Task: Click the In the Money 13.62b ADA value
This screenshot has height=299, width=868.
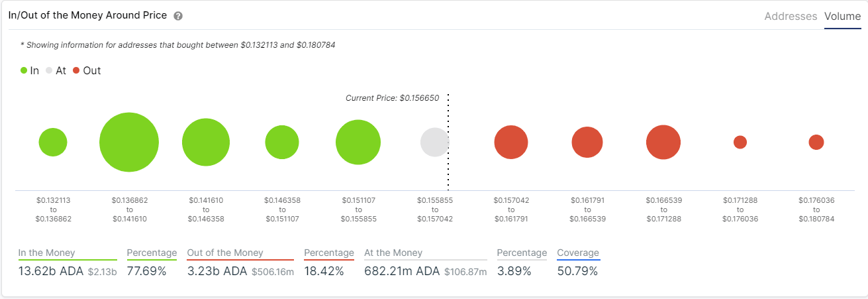Action: [x=50, y=270]
